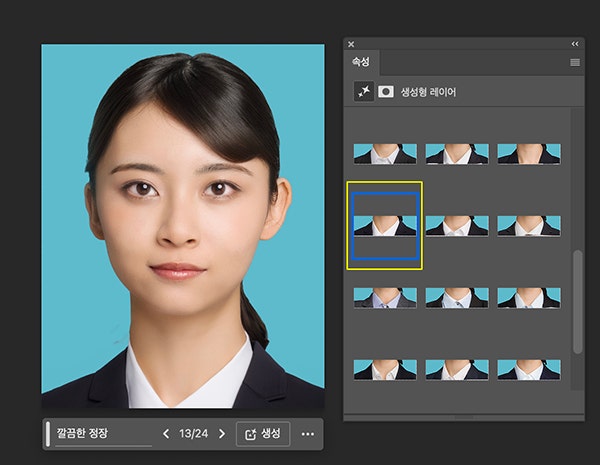Image resolution: width=600 pixels, height=465 pixels.
Task: Click the portrait image on the canvas
Action: click(x=183, y=226)
